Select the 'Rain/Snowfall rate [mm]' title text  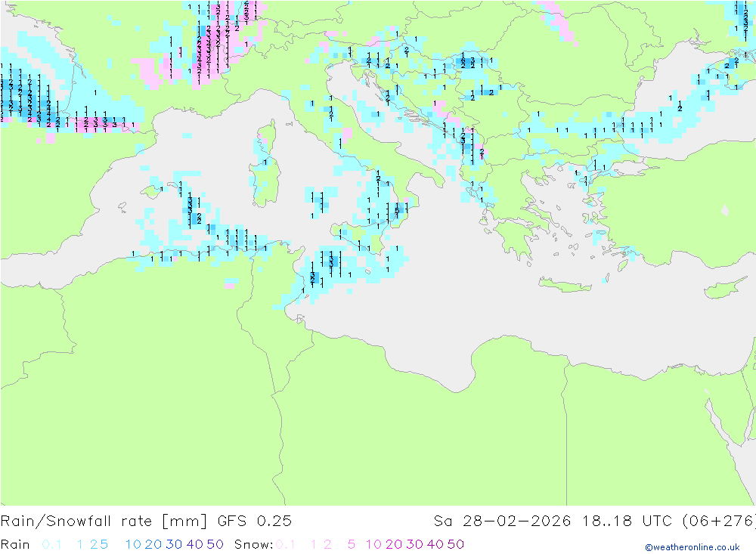pyautogui.click(x=104, y=522)
